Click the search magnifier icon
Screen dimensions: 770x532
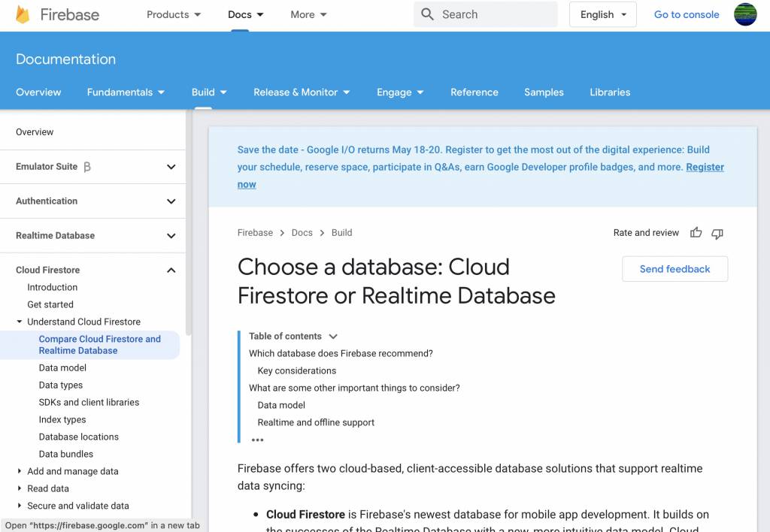[x=427, y=14]
